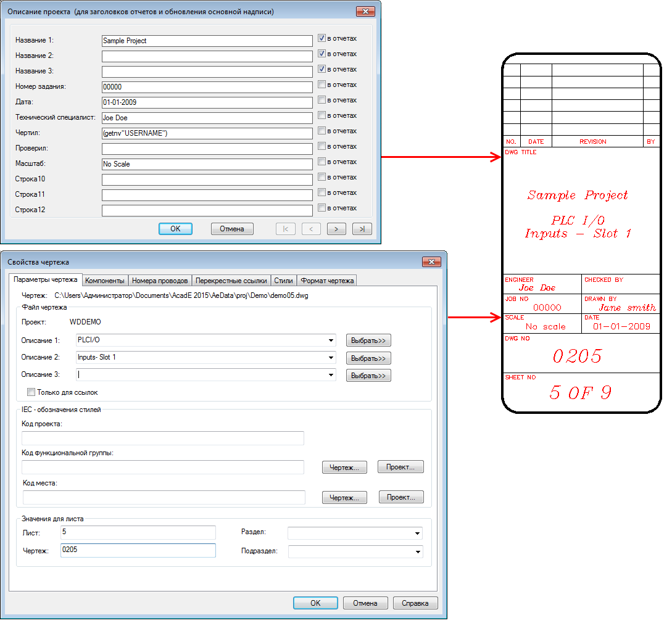Click the empty Строка10 field
This screenshot has width=672, height=631.
(207, 179)
